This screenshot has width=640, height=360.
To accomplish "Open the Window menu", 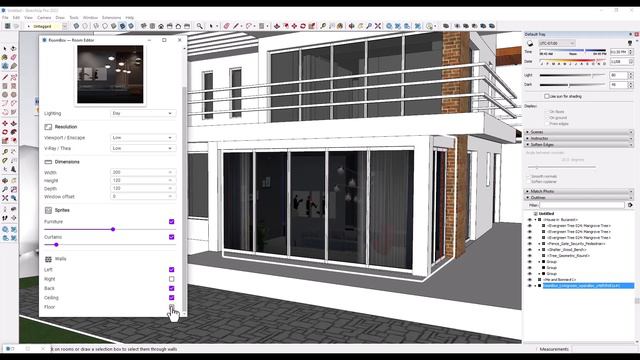I will [x=90, y=18].
